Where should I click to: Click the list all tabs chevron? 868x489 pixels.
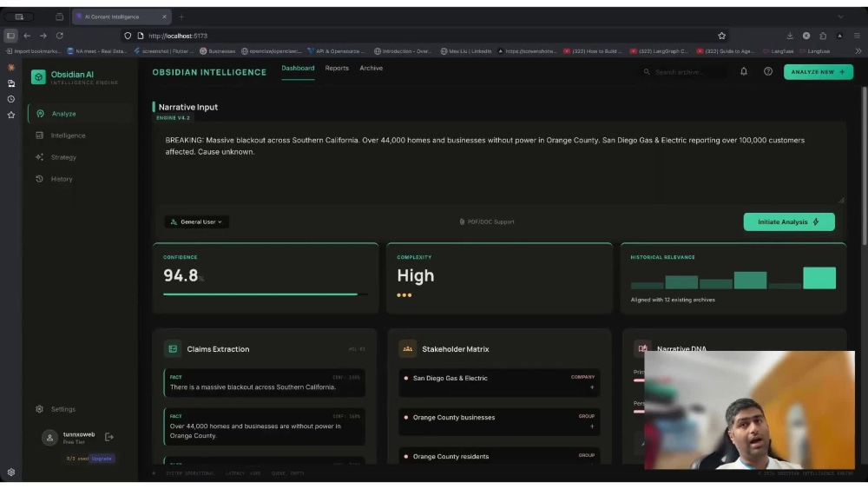coord(840,17)
